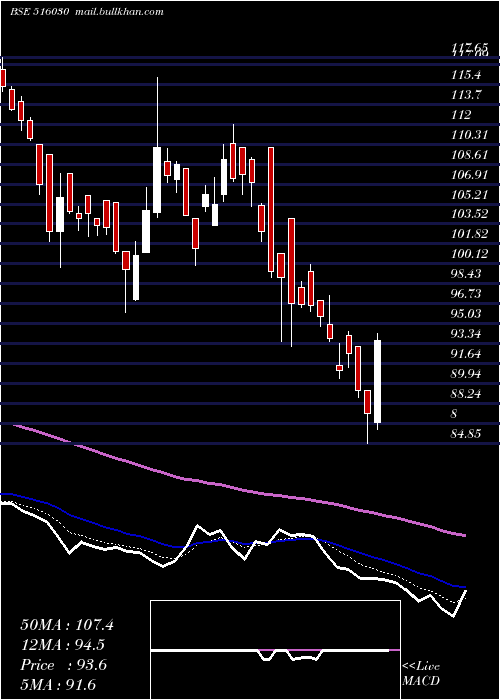500x700 pixels.
Task: Pick the 106.91 price axis label
Action: pyautogui.click(x=470, y=175)
